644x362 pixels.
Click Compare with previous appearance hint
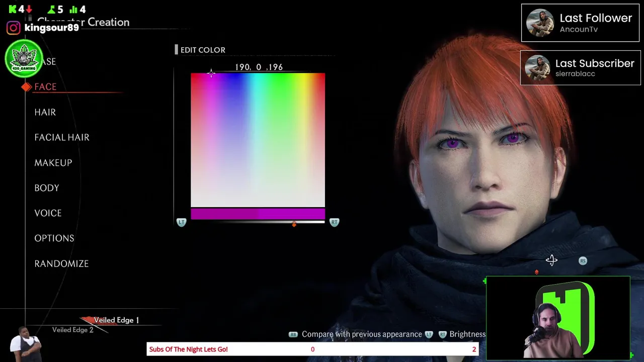click(362, 334)
